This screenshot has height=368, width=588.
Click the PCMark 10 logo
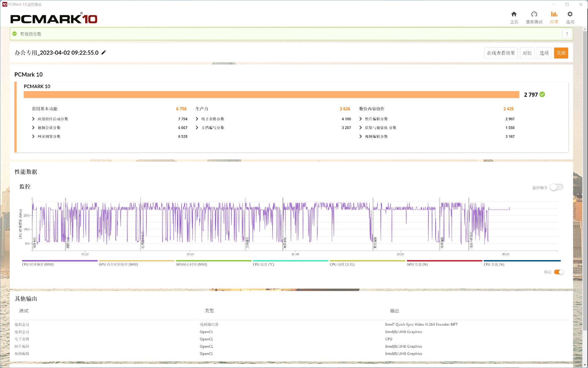pos(54,19)
